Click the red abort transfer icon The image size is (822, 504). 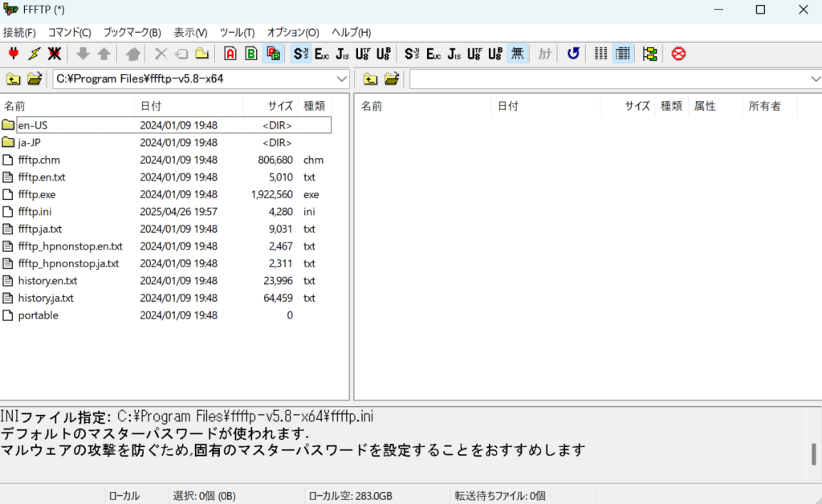[678, 54]
